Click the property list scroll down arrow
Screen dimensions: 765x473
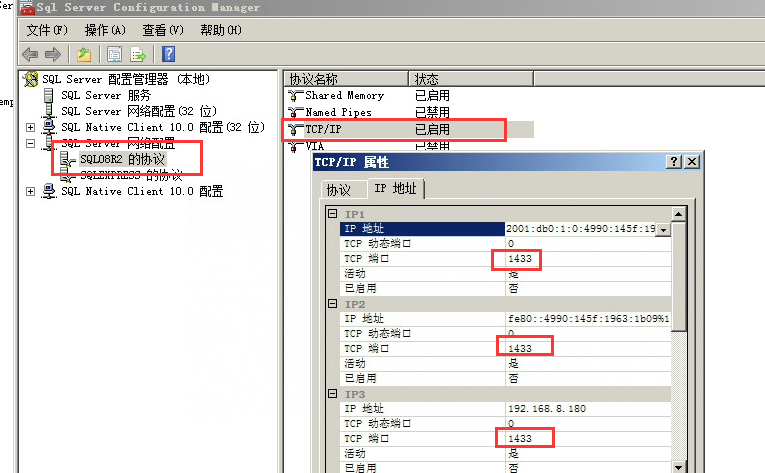(679, 467)
